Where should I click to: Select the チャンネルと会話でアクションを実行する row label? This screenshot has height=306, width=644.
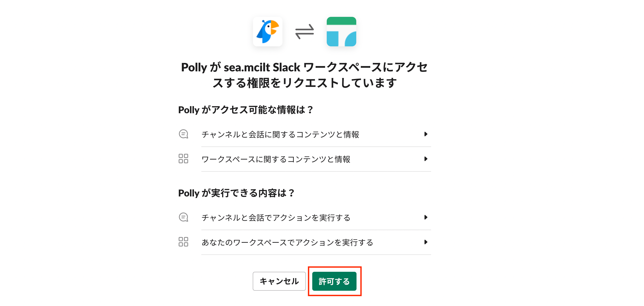coord(276,218)
